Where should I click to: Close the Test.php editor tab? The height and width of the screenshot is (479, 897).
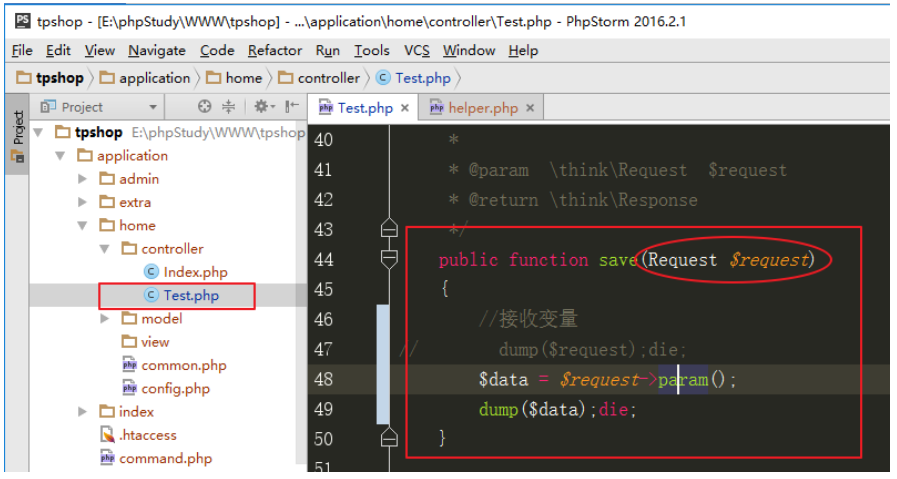click(404, 108)
